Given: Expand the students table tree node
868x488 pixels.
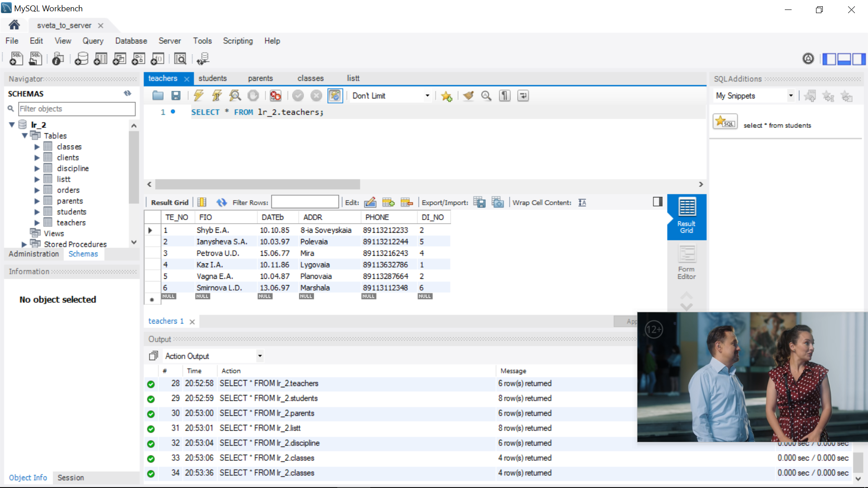Looking at the screenshot, I should [x=37, y=212].
